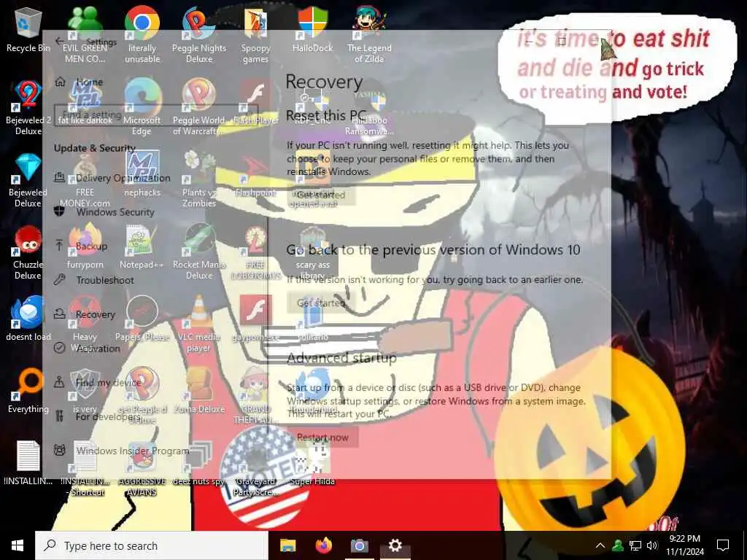Open network status tray icon
The image size is (747, 560).
(635, 545)
